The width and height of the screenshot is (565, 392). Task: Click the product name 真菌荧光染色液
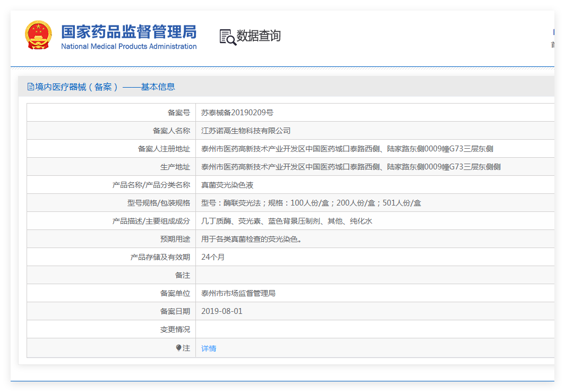(227, 185)
